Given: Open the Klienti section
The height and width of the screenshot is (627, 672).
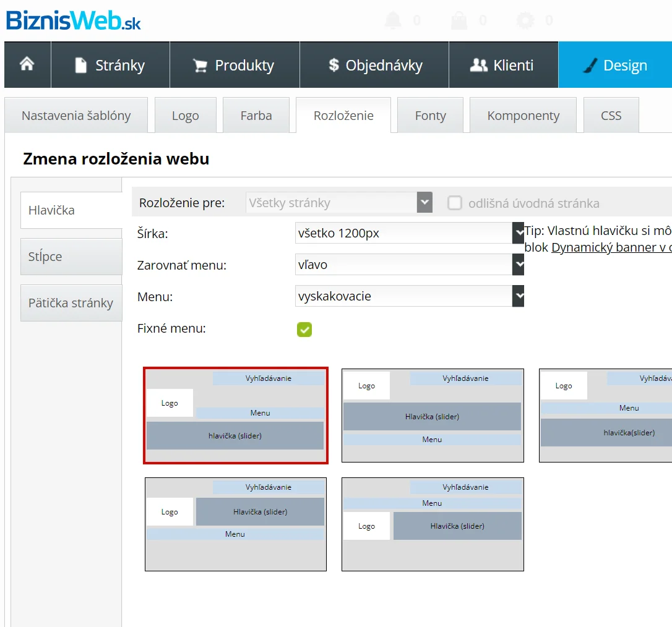Looking at the screenshot, I should (x=502, y=65).
